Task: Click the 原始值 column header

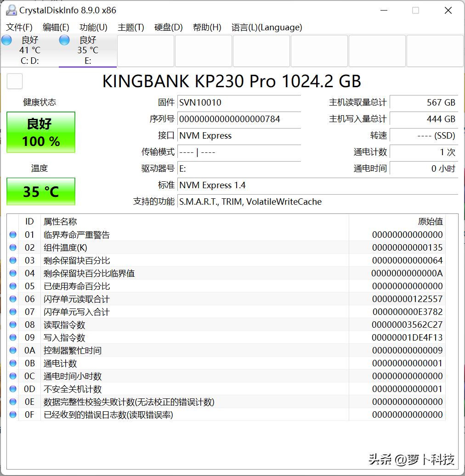Action: pyautogui.click(x=397, y=221)
